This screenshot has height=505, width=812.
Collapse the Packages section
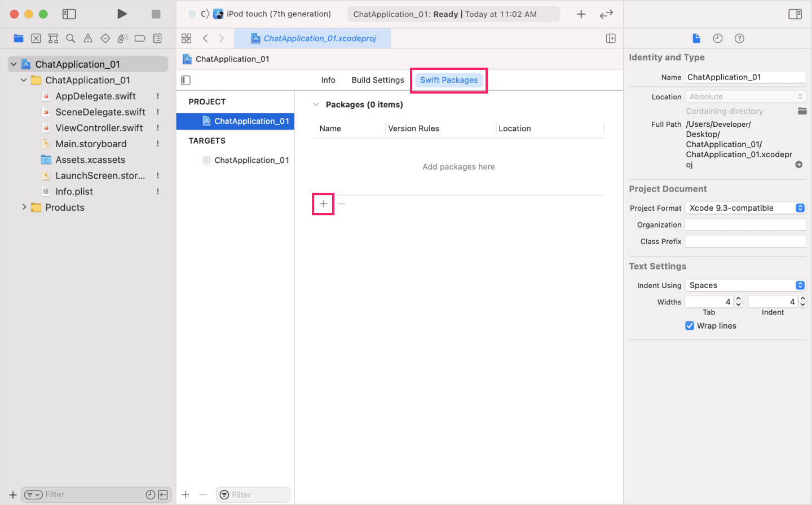[x=316, y=104]
